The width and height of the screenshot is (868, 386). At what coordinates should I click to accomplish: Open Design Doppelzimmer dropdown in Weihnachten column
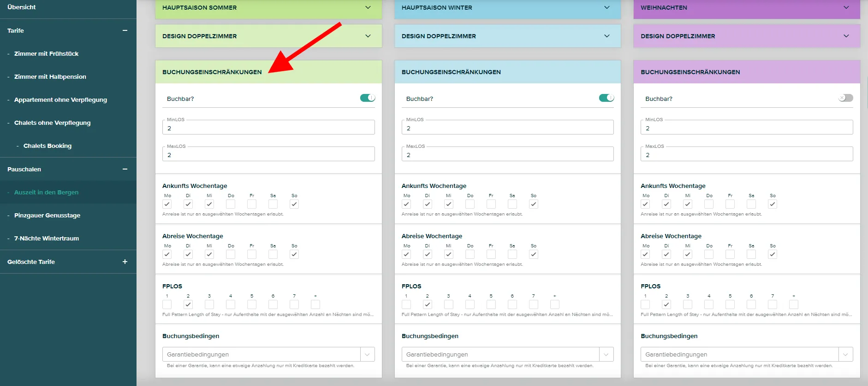(747, 36)
